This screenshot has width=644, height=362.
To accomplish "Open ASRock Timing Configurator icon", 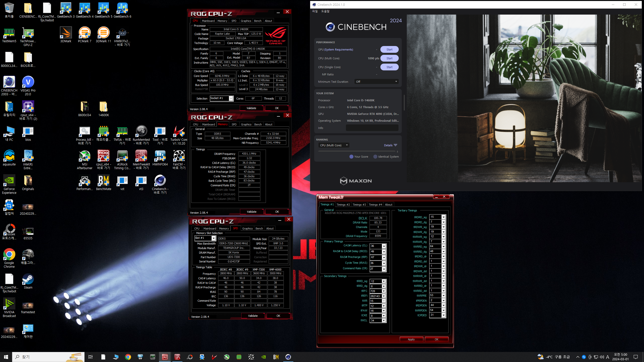I will click(x=122, y=160).
